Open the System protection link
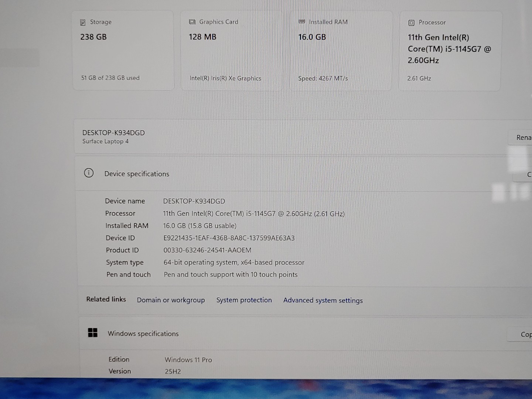This screenshot has height=399, width=532. point(244,300)
